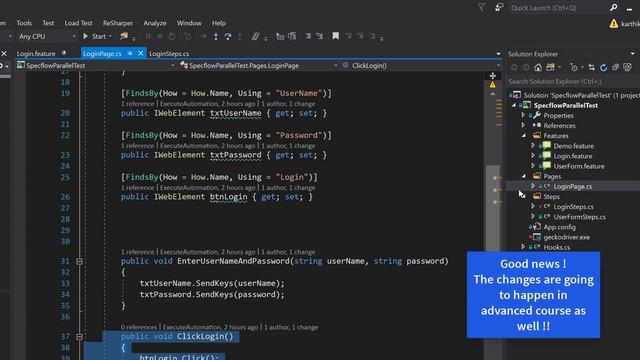Click the Pending Changes Filter clock icon
This screenshot has height=360, width=640.
point(574,67)
